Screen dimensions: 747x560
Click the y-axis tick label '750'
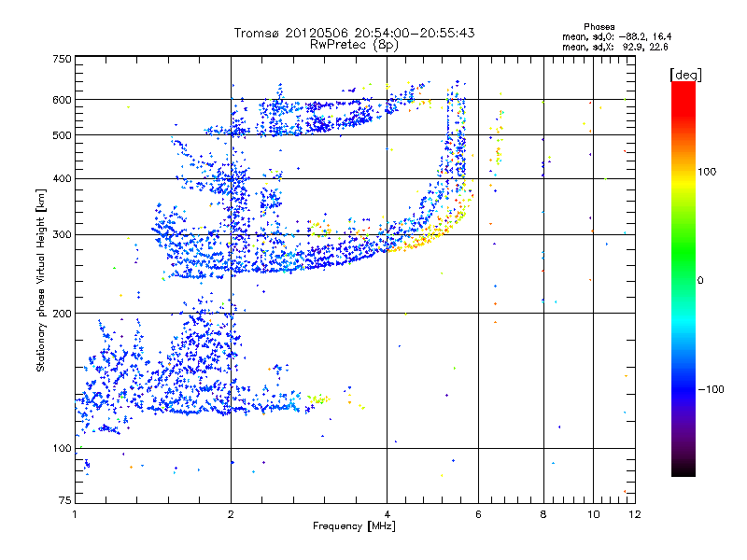point(62,59)
